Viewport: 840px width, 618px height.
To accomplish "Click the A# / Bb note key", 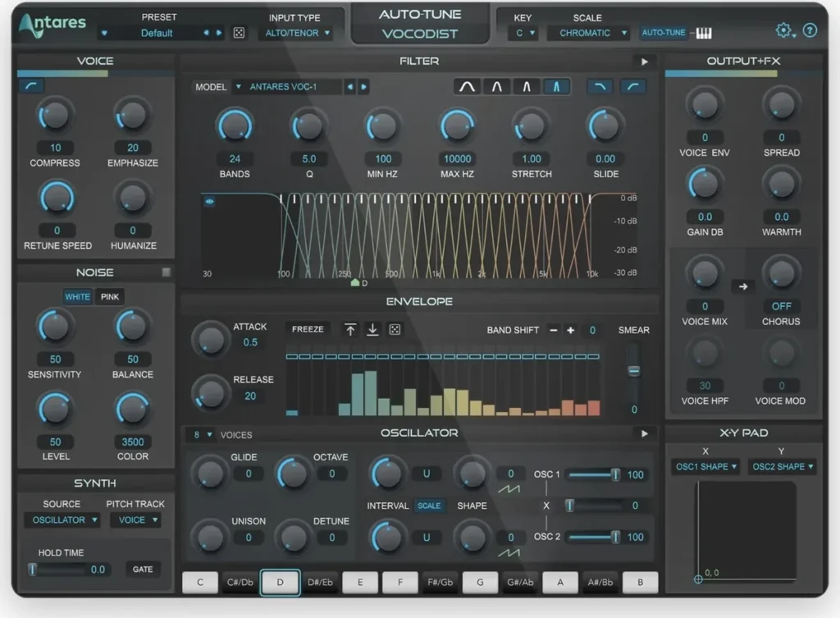I will coord(600,582).
